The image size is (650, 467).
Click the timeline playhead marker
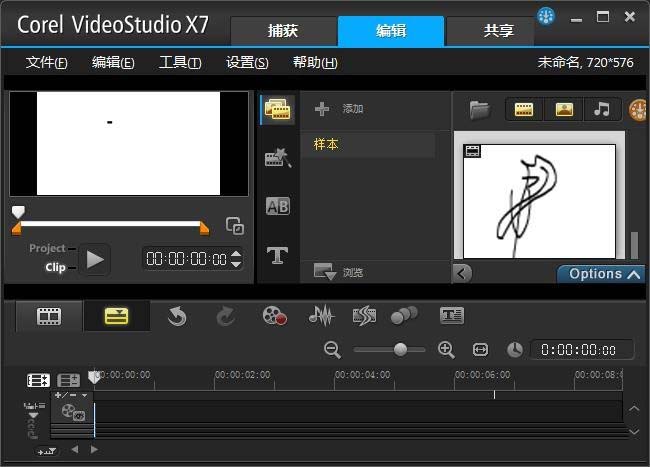(x=94, y=377)
